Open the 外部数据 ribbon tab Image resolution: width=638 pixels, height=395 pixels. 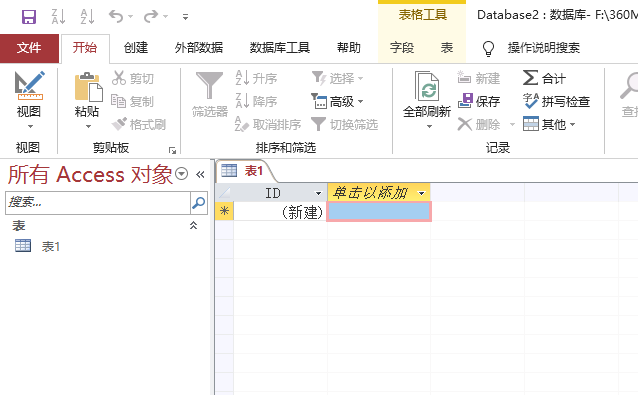click(199, 48)
